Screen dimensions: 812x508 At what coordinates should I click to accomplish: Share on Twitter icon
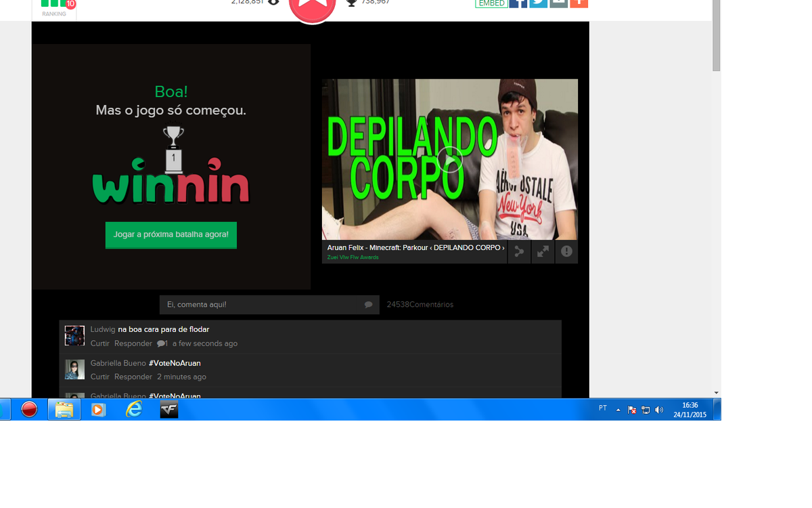click(x=538, y=3)
